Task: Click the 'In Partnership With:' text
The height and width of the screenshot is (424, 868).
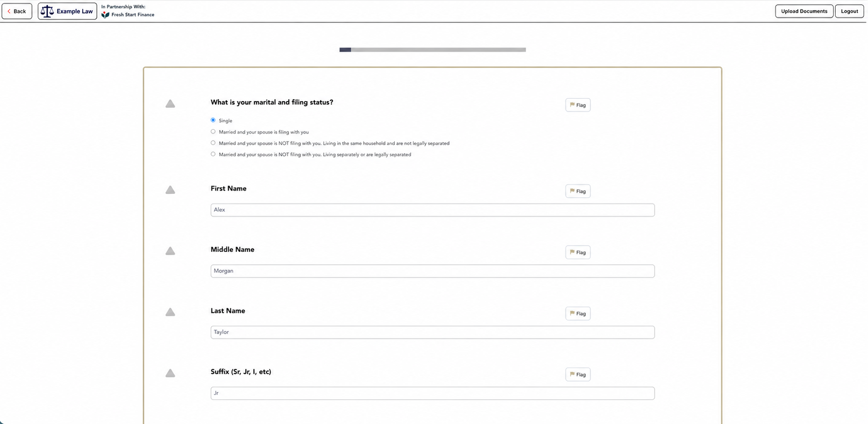Action: pos(123,7)
